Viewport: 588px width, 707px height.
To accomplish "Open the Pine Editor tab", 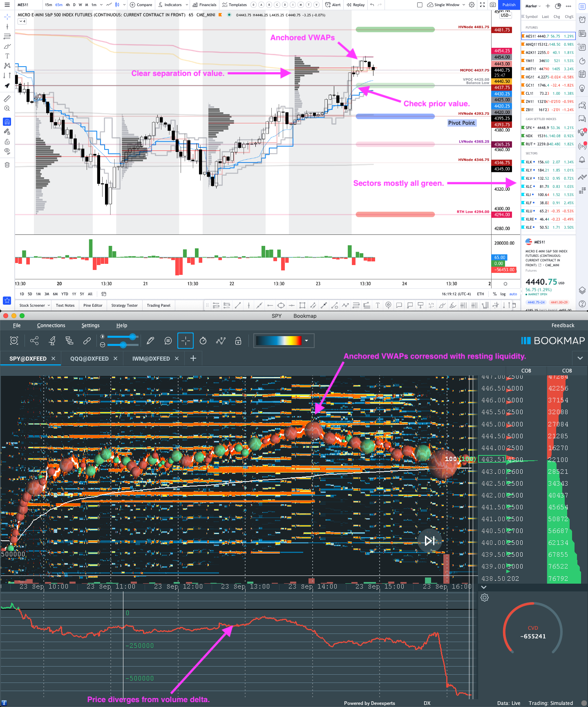I will pyautogui.click(x=93, y=305).
